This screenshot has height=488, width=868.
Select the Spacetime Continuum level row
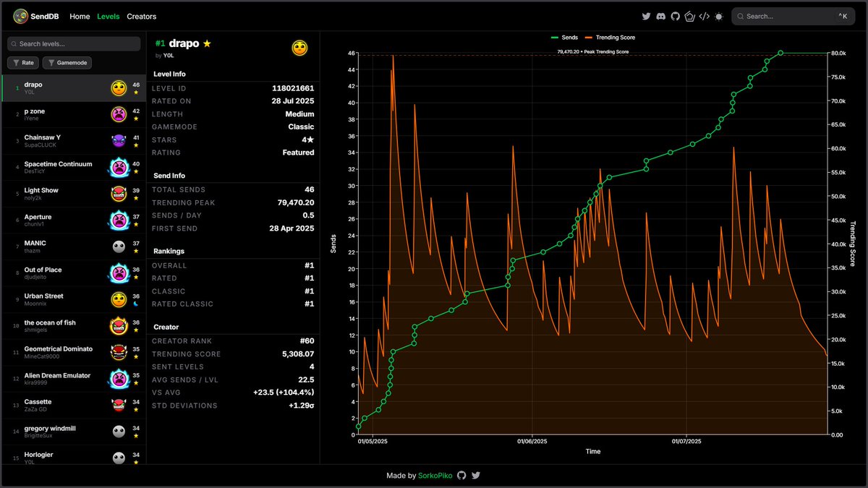coord(74,167)
